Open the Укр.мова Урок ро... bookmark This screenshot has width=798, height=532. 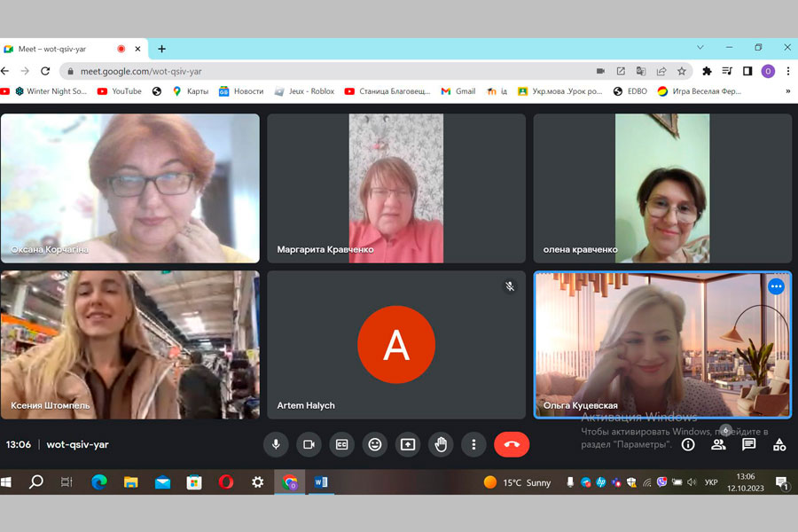(559, 91)
